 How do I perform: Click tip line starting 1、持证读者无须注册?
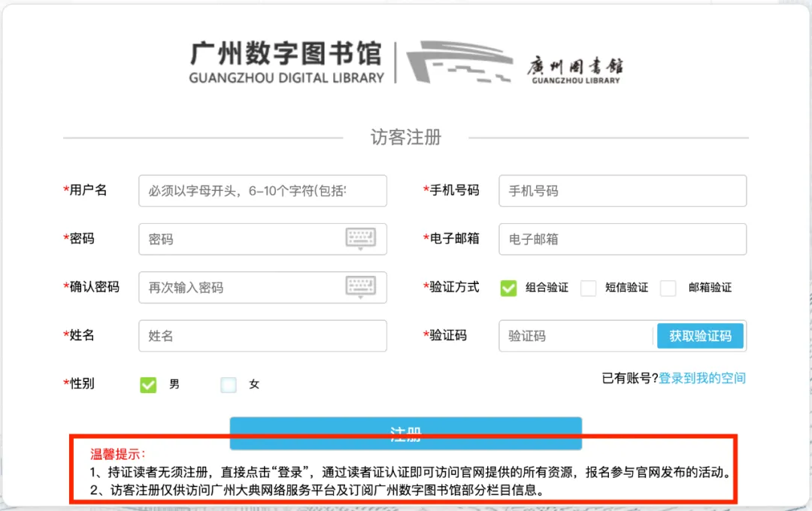tap(411, 472)
